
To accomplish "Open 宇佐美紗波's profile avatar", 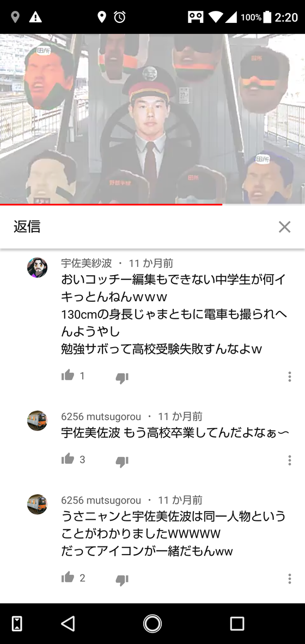I will coord(38,268).
